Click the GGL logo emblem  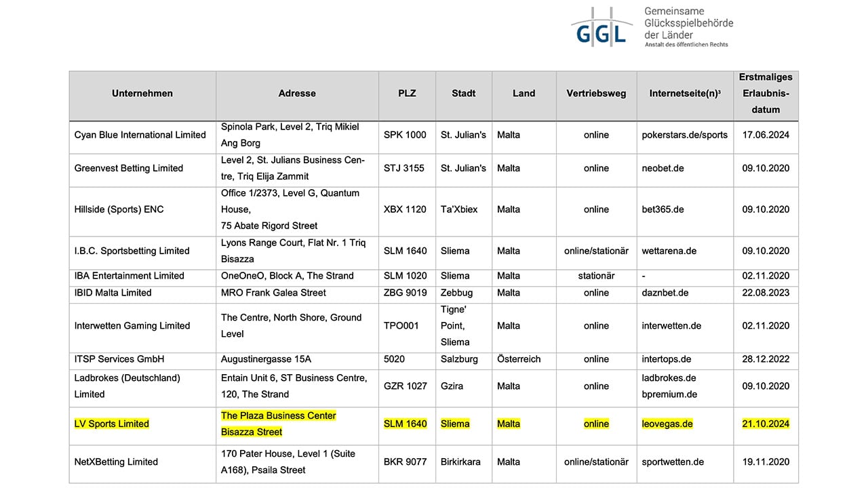(x=601, y=26)
